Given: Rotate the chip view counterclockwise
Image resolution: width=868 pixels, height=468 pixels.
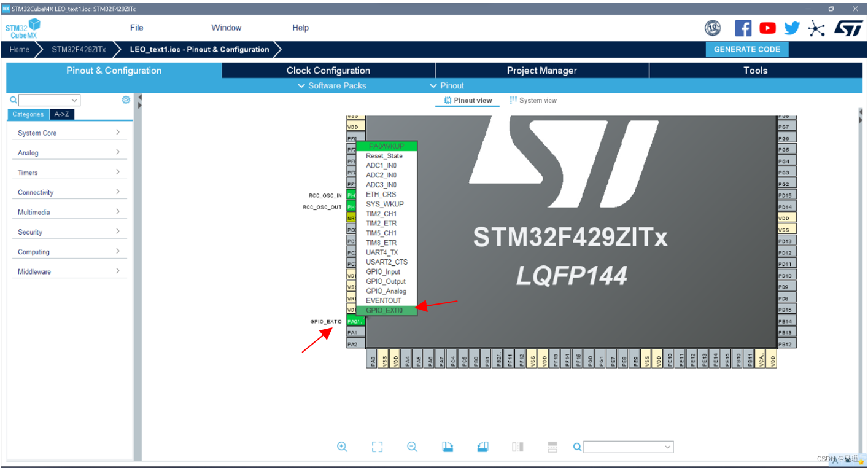Looking at the screenshot, I should (482, 447).
